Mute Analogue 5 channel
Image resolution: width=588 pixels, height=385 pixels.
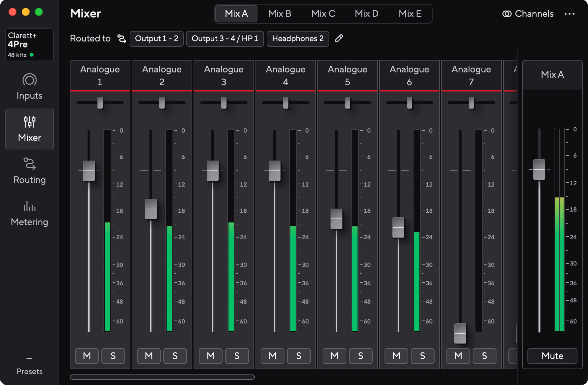tap(334, 356)
